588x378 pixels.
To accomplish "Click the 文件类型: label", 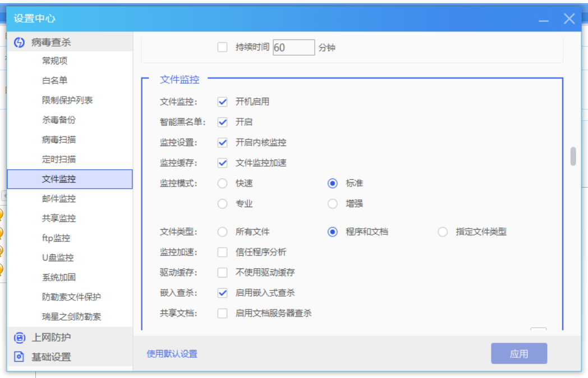I will [x=178, y=231].
